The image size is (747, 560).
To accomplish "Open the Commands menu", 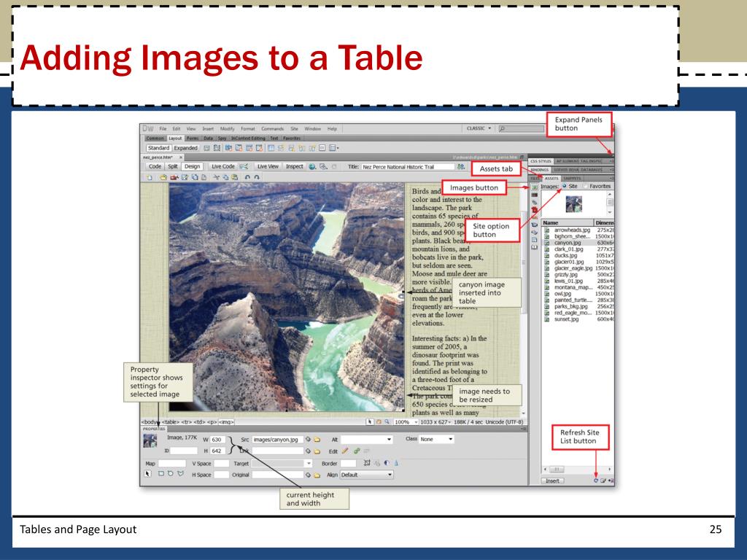I will tap(273, 128).
